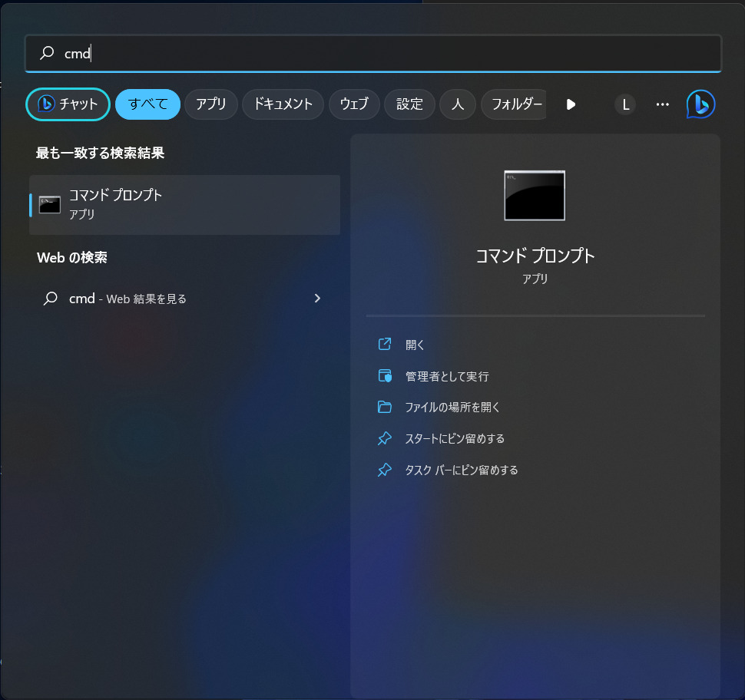Click the folder icon for ファイルの場所を開く
This screenshot has width=745, height=700.
[x=384, y=407]
